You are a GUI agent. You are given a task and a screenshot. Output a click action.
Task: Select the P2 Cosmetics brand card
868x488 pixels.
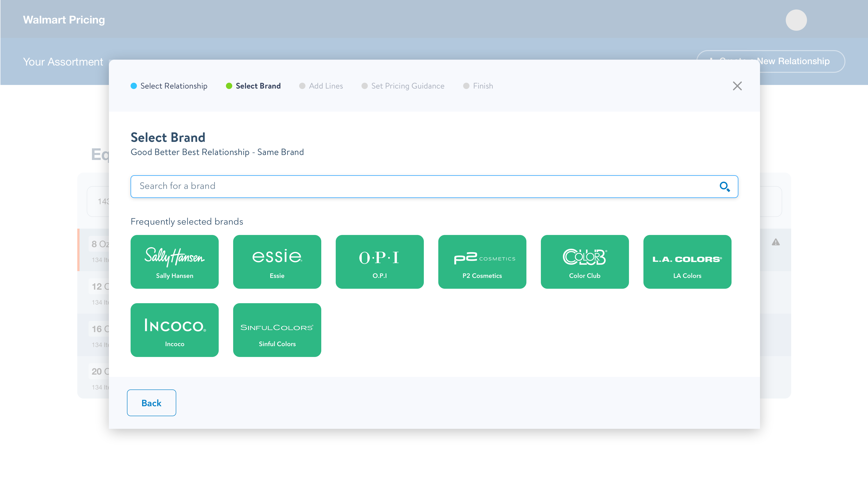point(482,262)
